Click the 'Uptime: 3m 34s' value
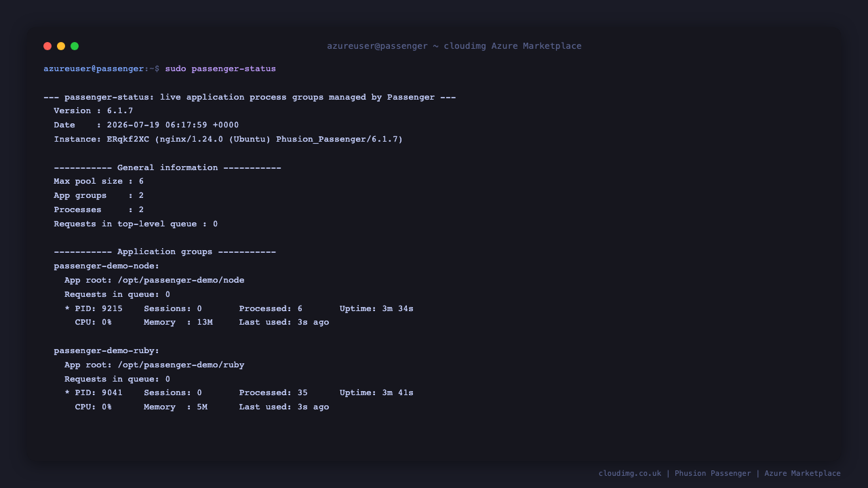This screenshot has width=868, height=488. [376, 309]
